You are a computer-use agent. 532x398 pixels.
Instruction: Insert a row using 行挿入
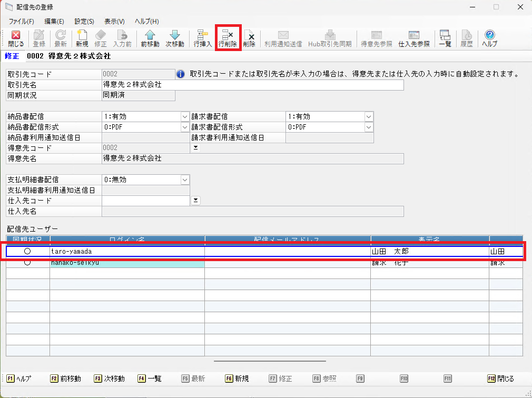coord(202,38)
